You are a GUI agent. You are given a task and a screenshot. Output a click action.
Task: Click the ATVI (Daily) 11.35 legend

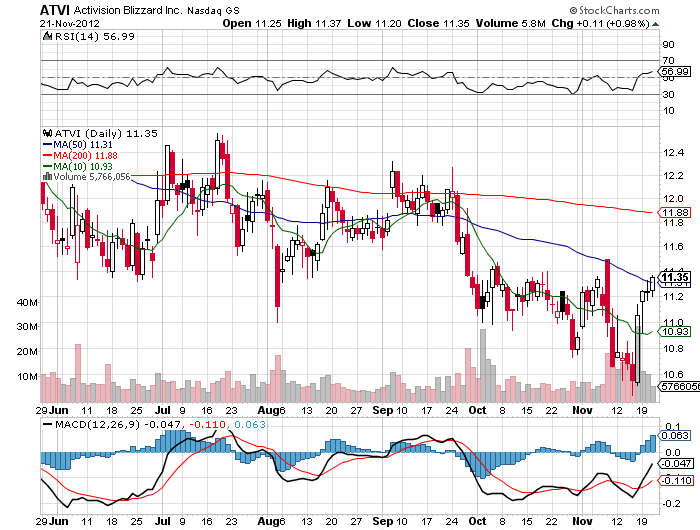tap(106, 134)
